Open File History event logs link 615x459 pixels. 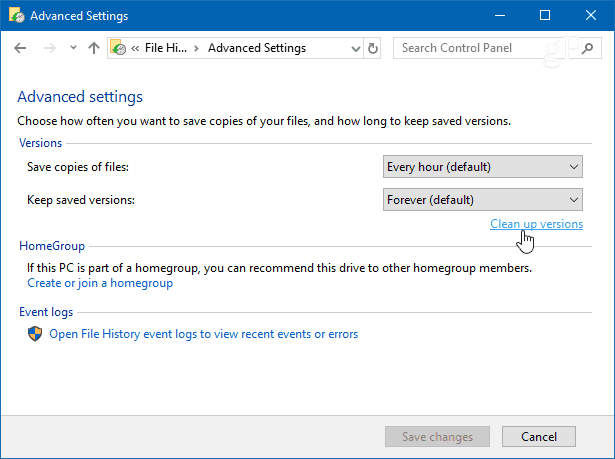[x=203, y=334]
